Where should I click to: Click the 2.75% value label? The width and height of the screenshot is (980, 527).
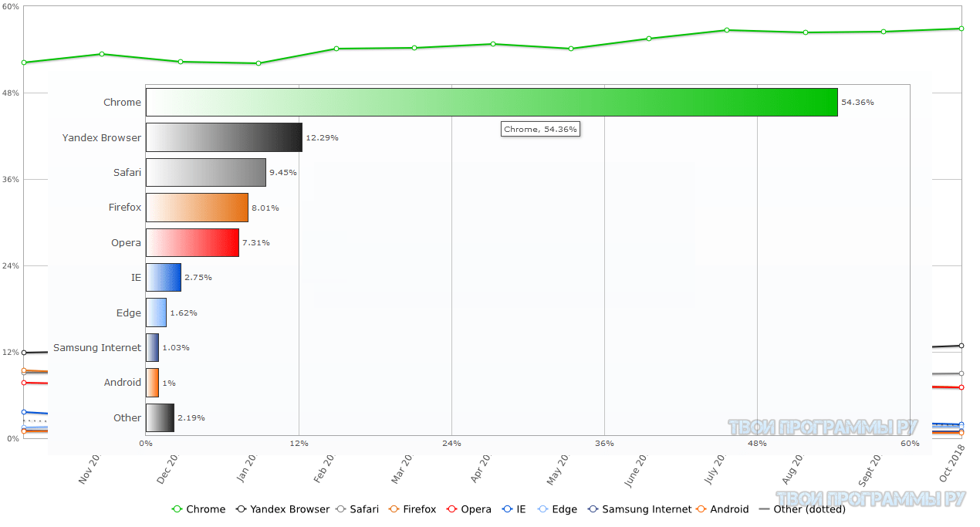[x=198, y=277]
